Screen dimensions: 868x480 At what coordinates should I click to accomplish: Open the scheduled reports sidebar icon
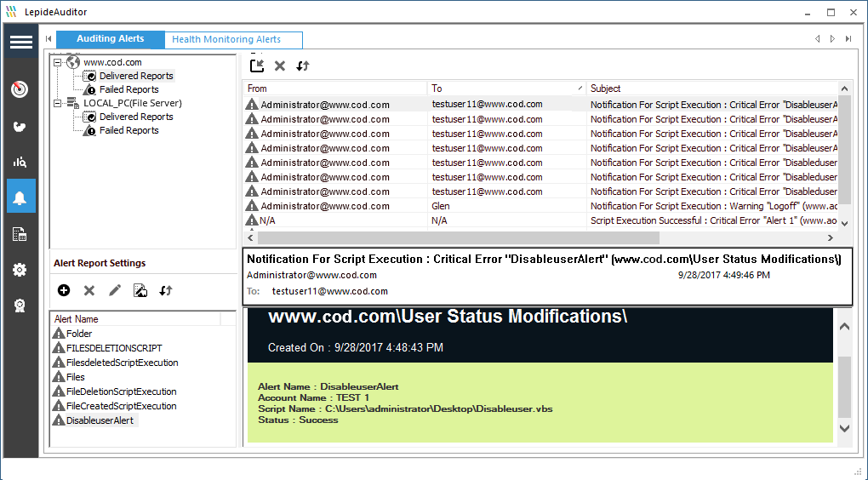(20, 234)
